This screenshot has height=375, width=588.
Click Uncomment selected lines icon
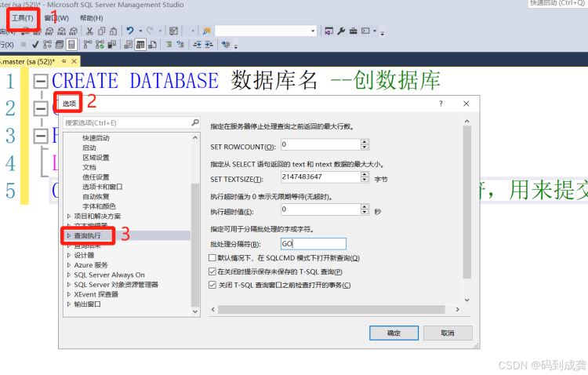pyautogui.click(x=180, y=44)
